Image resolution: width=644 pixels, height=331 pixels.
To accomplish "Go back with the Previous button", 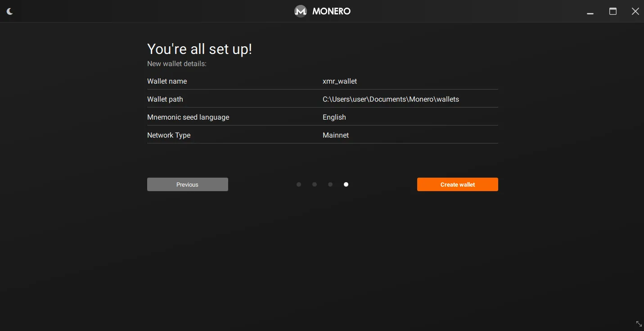I will point(188,184).
